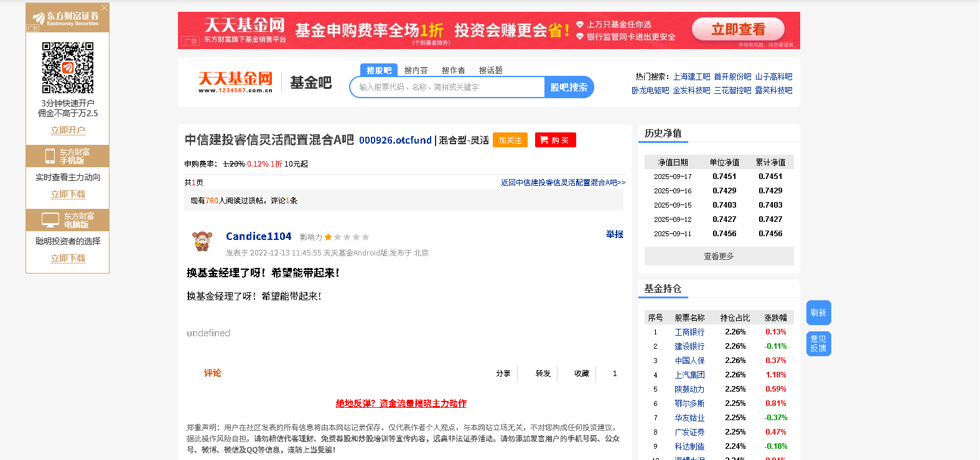Click the shopping cart buy button

coord(556,140)
